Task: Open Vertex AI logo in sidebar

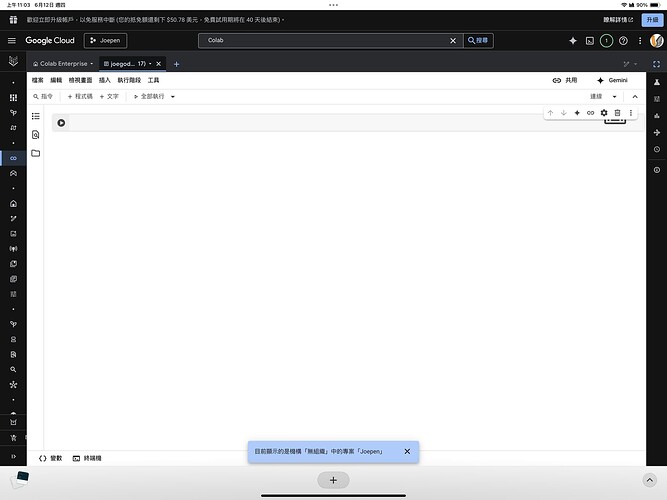Action: click(13, 61)
